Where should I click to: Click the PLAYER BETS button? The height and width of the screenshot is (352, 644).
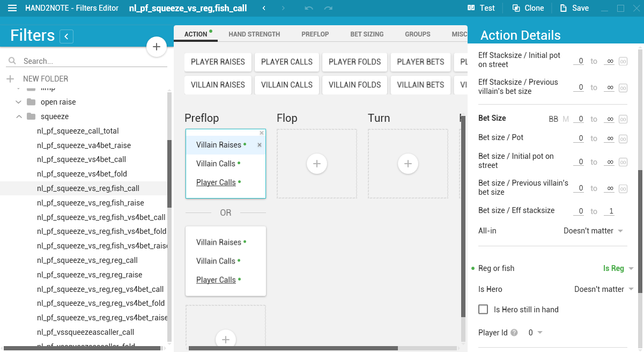[x=420, y=62]
